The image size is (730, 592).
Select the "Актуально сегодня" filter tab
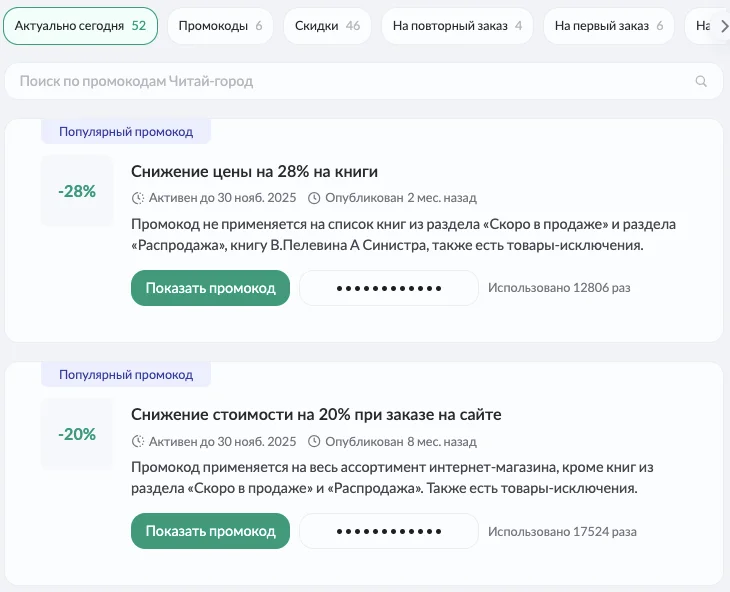tap(80, 26)
